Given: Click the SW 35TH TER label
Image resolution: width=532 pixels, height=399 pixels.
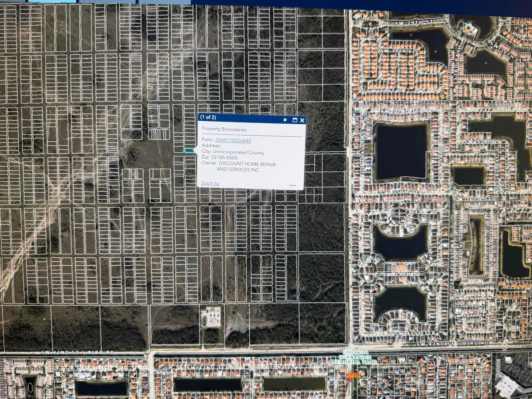Looking at the screenshot, I should 401,193.
